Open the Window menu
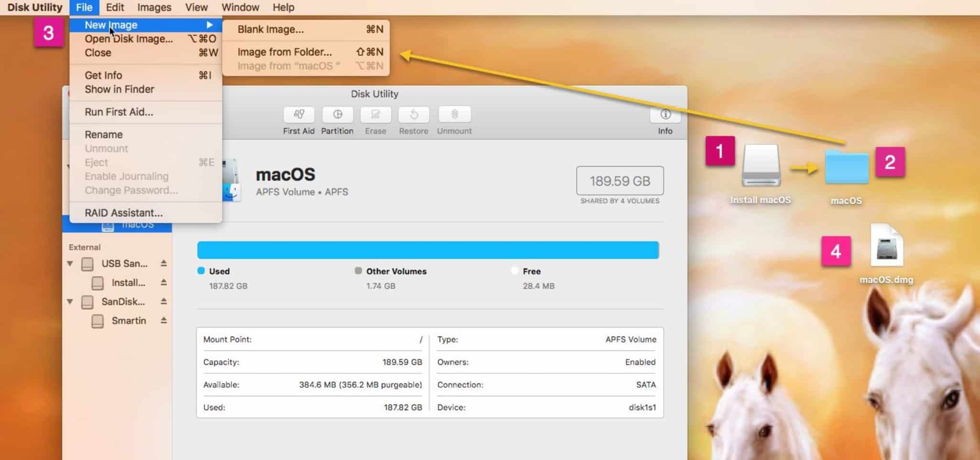Image resolution: width=980 pixels, height=460 pixels. point(240,7)
